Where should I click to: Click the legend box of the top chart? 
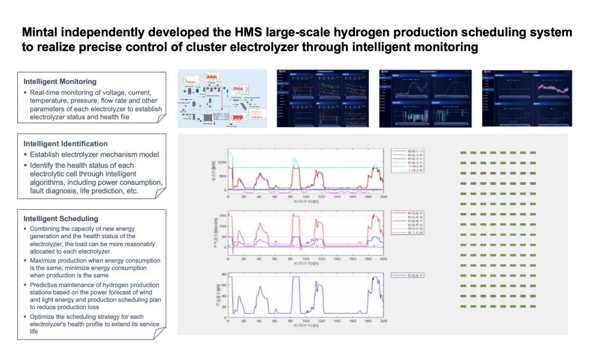coord(407,161)
